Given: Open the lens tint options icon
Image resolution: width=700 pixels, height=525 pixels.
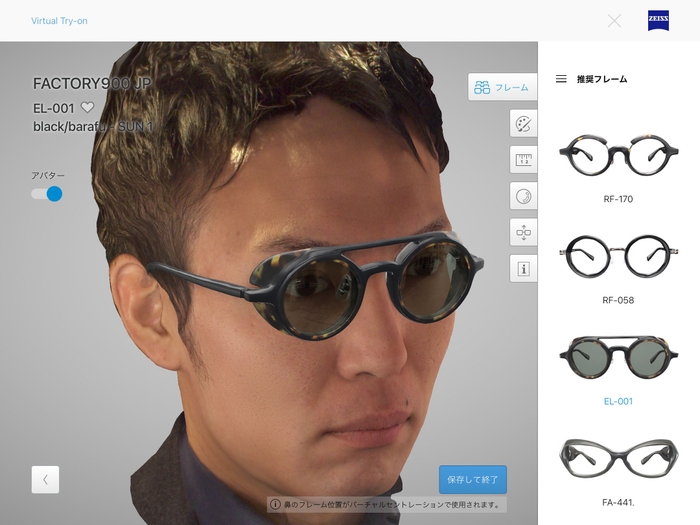Looking at the screenshot, I should click(523, 195).
